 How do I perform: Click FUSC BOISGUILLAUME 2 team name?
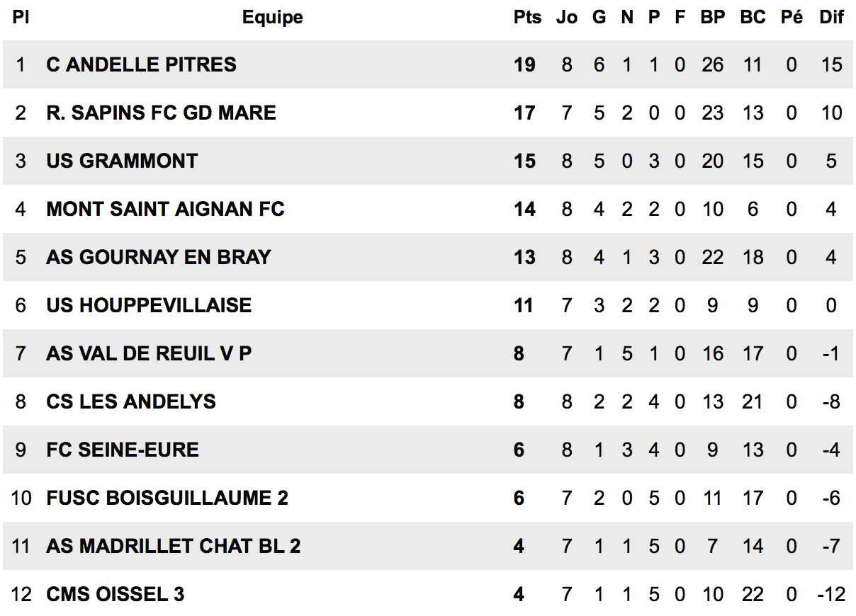[x=167, y=498]
